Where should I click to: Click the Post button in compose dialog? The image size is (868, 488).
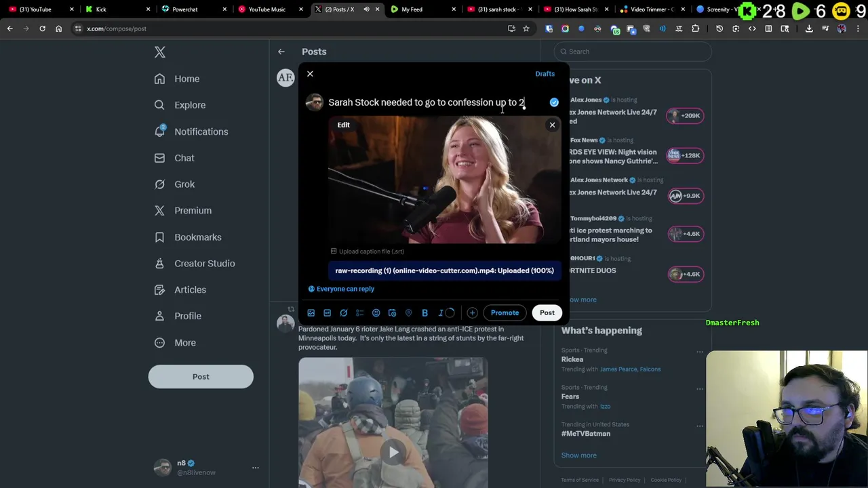[547, 312]
